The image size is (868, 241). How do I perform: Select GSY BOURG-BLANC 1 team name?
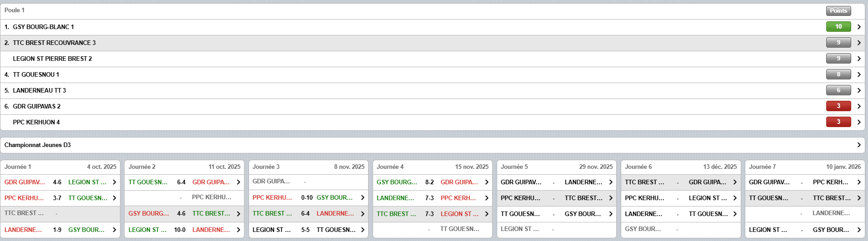[x=43, y=27]
